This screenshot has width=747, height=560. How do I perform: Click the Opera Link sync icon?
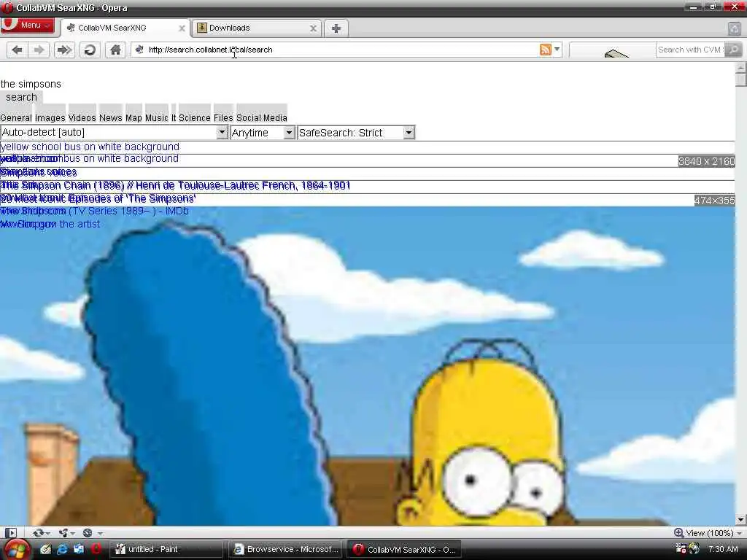(38, 532)
